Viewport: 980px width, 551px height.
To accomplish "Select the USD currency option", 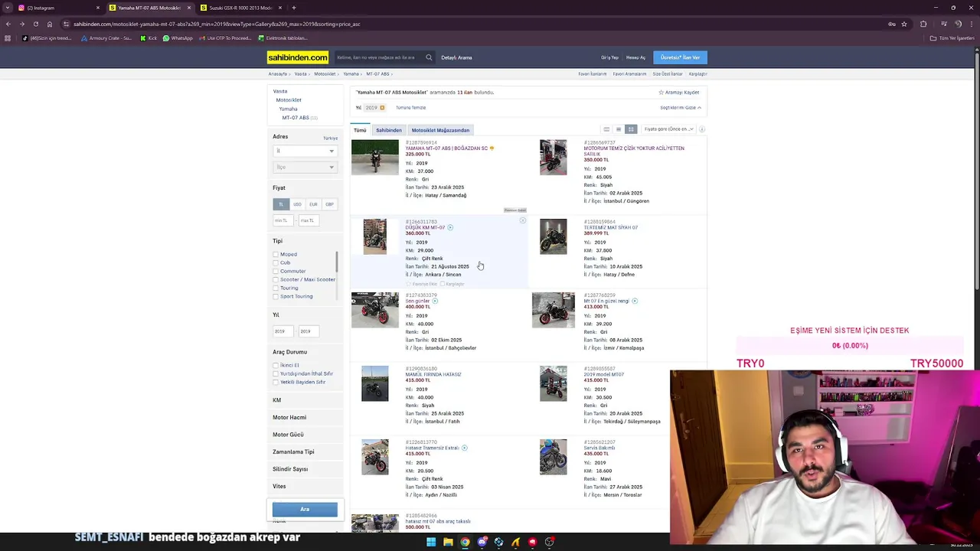I will coord(297,204).
